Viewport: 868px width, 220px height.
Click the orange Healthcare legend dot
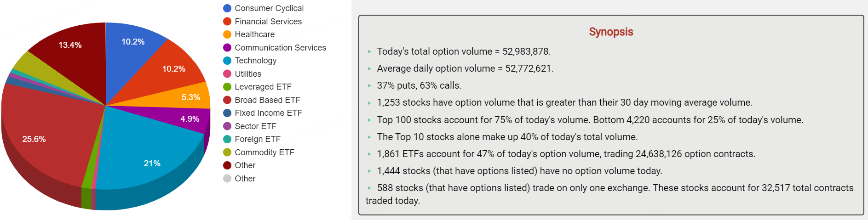[227, 34]
